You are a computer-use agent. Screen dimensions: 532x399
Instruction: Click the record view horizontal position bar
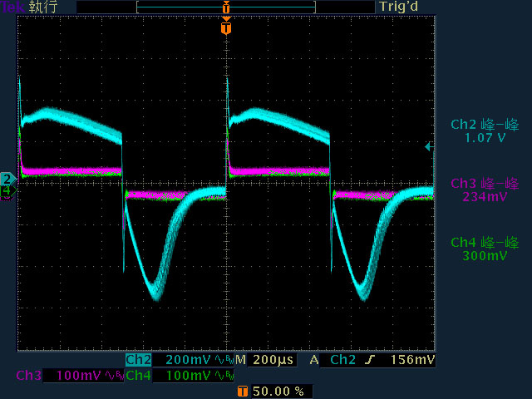(x=226, y=7)
